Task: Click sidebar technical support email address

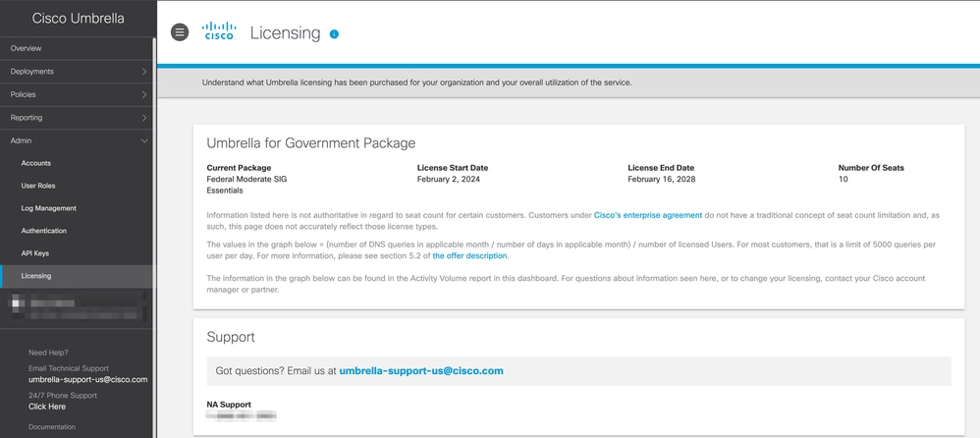Action: (x=88, y=379)
